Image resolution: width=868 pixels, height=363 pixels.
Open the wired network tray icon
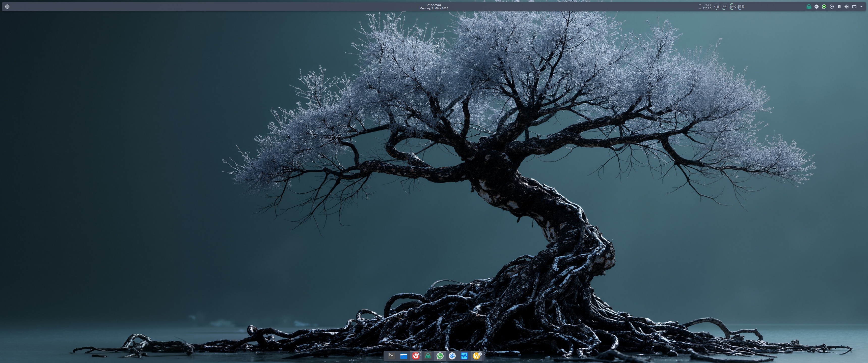pyautogui.click(x=854, y=6)
